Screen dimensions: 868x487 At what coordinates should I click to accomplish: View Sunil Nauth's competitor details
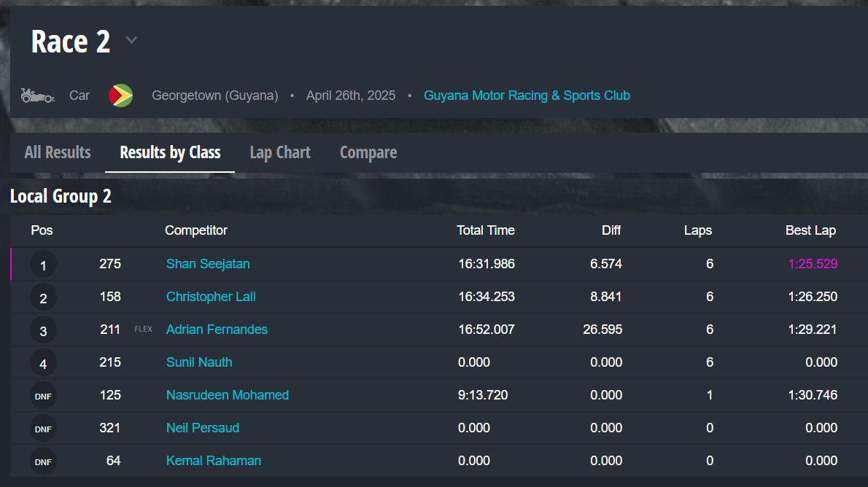pyautogui.click(x=199, y=362)
